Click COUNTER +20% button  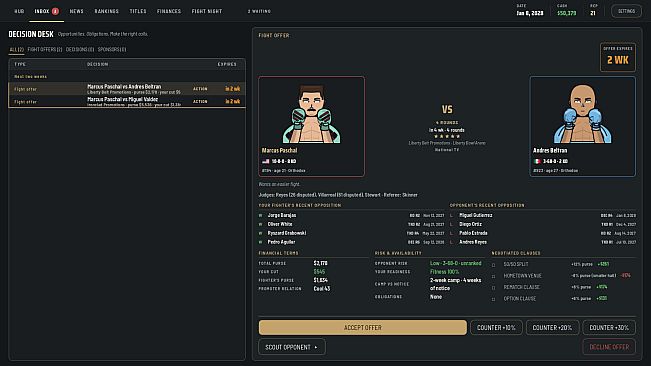pos(552,327)
